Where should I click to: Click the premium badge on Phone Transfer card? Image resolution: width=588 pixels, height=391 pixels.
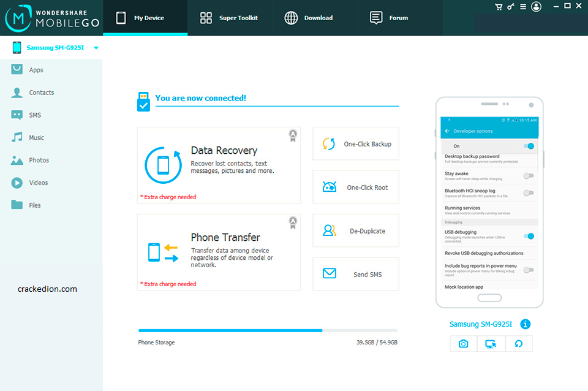pyautogui.click(x=293, y=222)
